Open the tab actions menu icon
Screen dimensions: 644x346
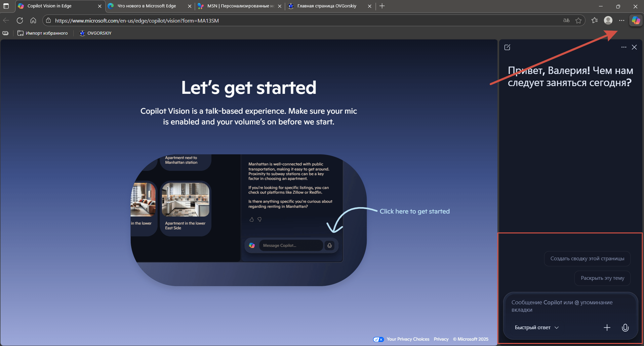tap(6, 6)
